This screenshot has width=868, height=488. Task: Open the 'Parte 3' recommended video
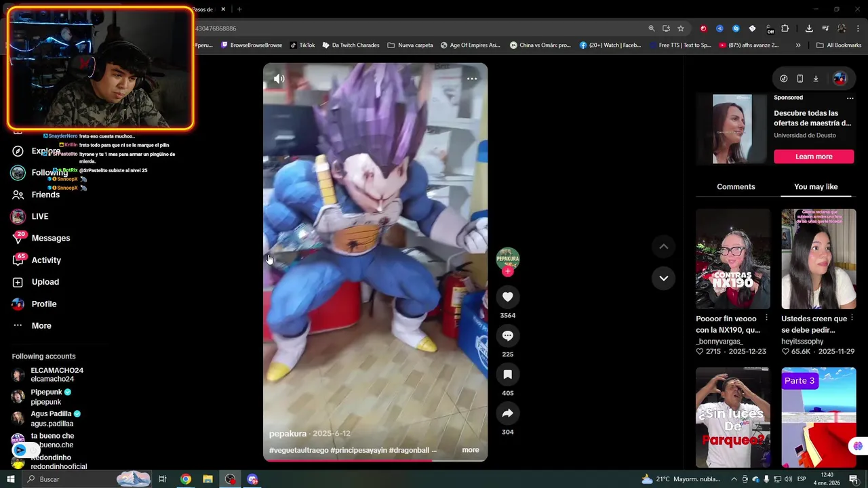click(x=818, y=418)
